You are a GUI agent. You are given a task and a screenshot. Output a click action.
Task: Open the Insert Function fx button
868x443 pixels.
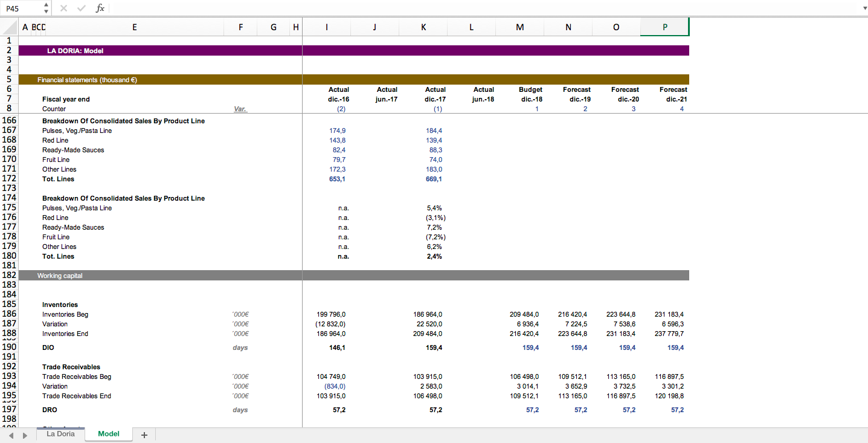click(x=100, y=8)
